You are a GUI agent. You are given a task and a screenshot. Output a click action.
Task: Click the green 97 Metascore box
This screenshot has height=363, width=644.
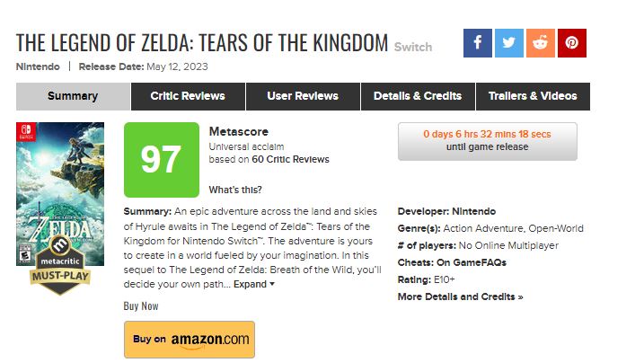click(162, 160)
